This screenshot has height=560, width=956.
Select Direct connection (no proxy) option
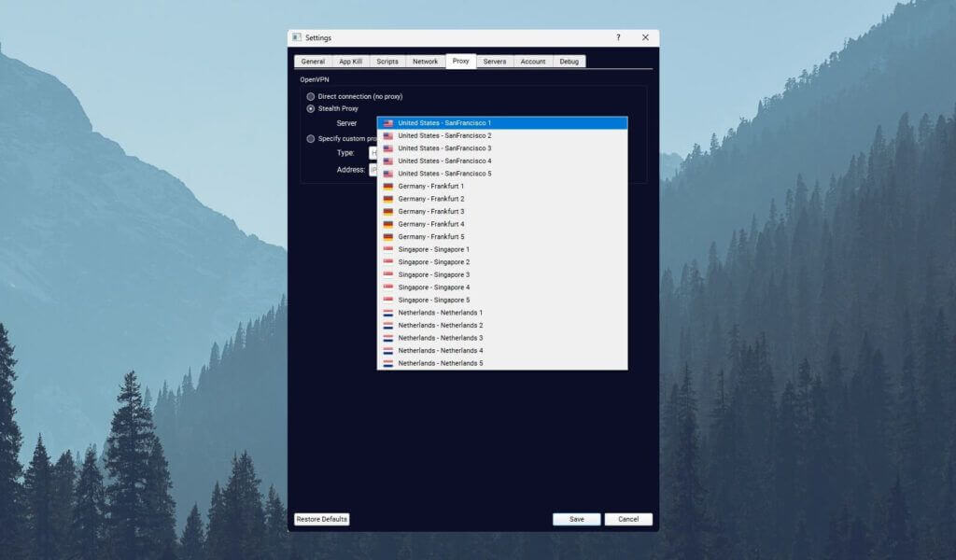311,97
